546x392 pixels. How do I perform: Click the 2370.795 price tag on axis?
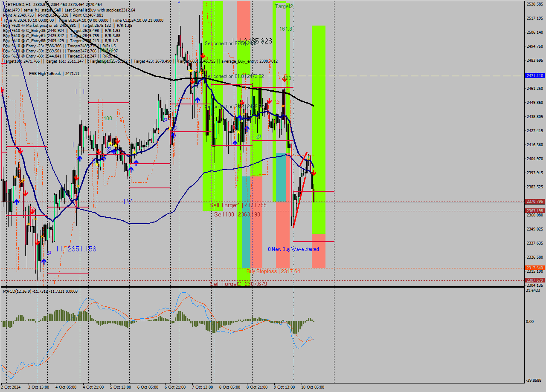point(534,202)
